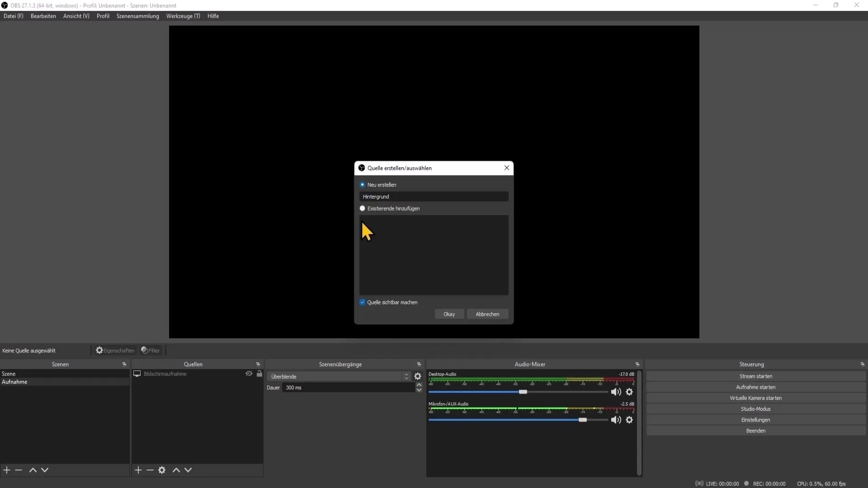Click the REC status indicator dot
Image resolution: width=868 pixels, height=488 pixels.
coord(746,483)
